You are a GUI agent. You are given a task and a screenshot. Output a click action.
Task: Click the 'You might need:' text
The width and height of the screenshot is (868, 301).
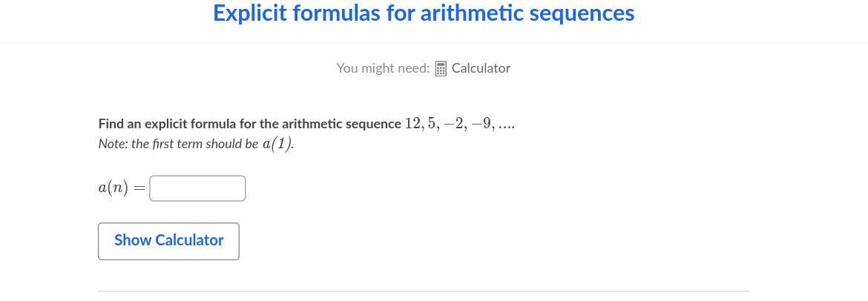[383, 68]
